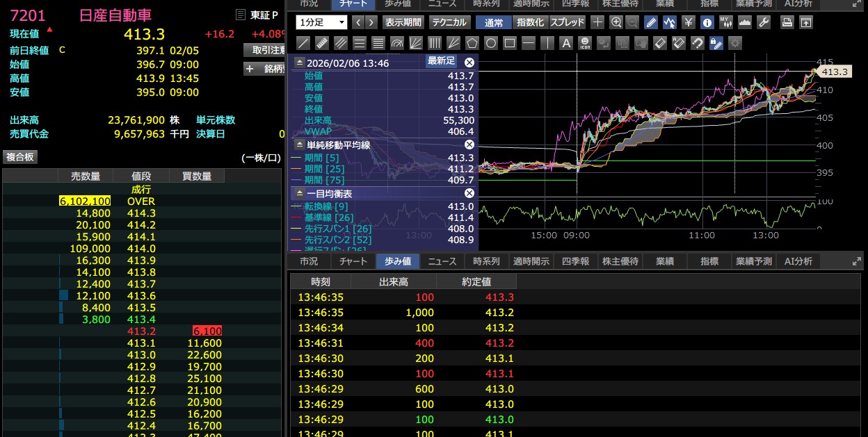Click the 業績予測 tab in lower panel

click(x=753, y=261)
